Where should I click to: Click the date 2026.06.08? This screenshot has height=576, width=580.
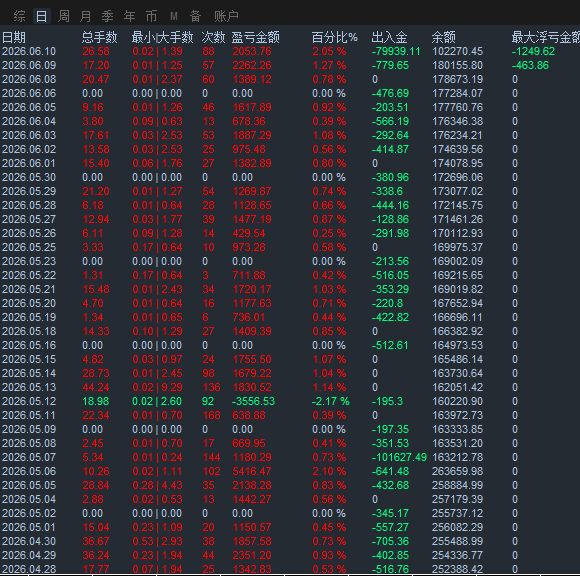[29, 80]
